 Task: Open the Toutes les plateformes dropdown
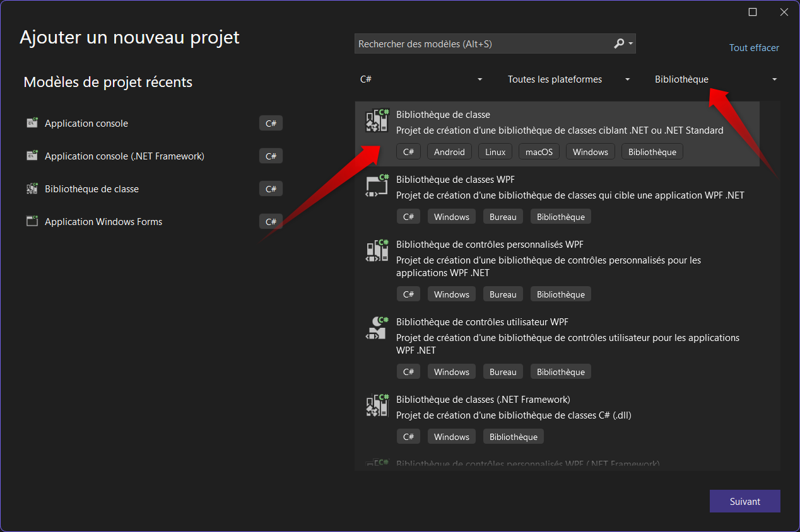pyautogui.click(x=568, y=79)
